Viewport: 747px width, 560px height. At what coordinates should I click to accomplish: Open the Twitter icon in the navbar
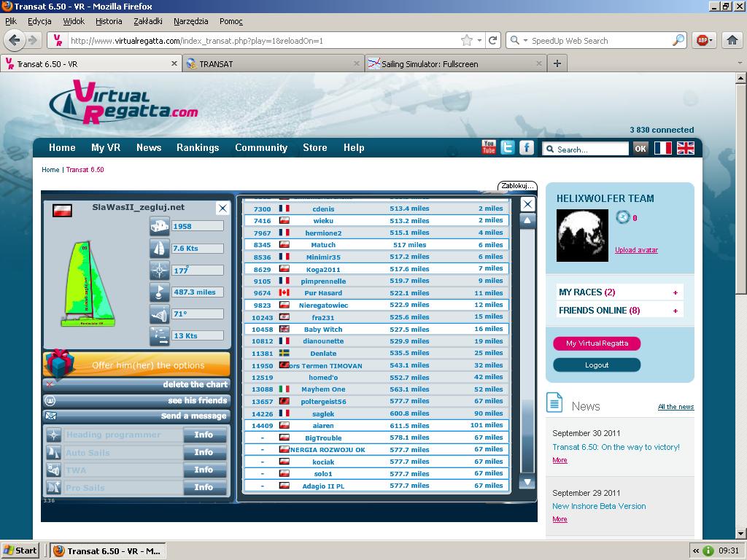pyautogui.click(x=507, y=147)
